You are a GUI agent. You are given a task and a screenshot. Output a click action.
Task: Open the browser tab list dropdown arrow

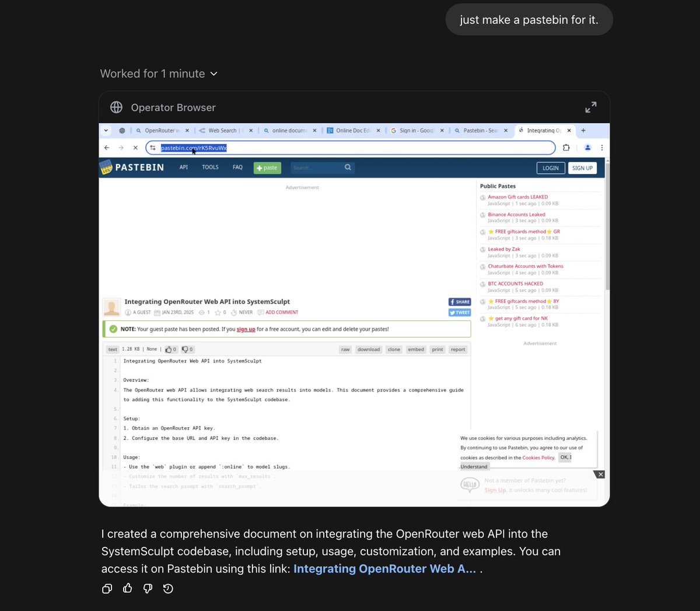pyautogui.click(x=106, y=131)
